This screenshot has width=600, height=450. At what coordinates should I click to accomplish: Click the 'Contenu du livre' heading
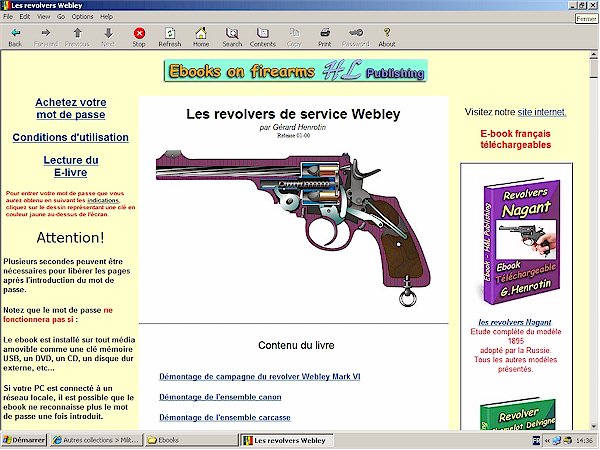296,345
